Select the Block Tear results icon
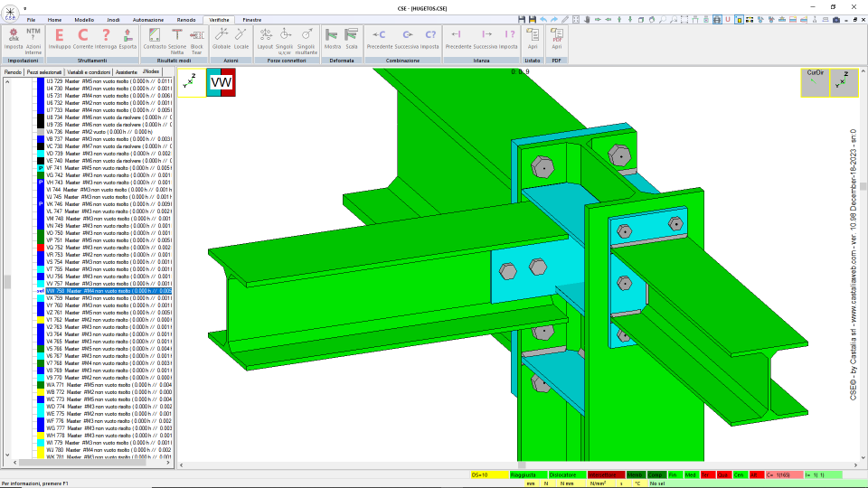Viewport: 868px width, 488px height. click(x=196, y=41)
